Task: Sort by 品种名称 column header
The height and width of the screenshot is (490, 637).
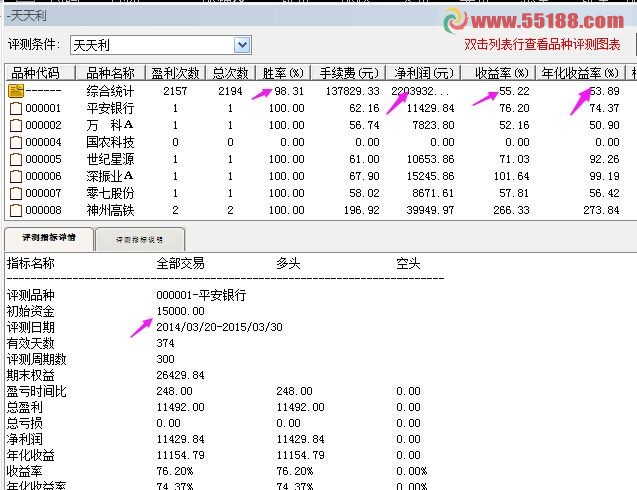Action: pos(110,73)
